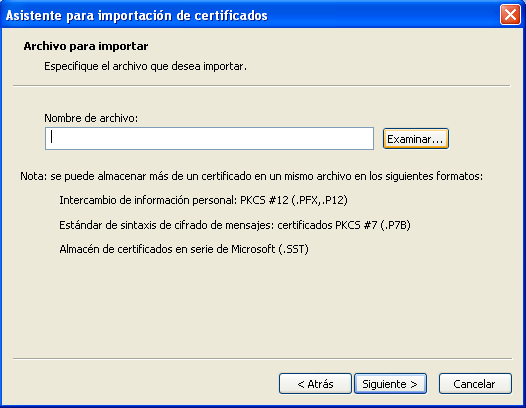Viewport: 526px width, 408px height.
Task: Click the Intercambio de información personal text
Action: coord(148,200)
